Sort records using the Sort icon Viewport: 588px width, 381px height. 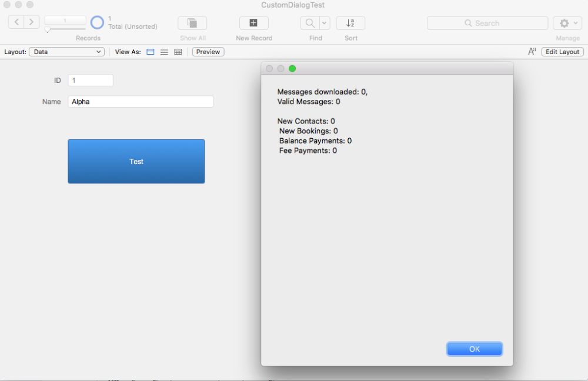tap(350, 23)
